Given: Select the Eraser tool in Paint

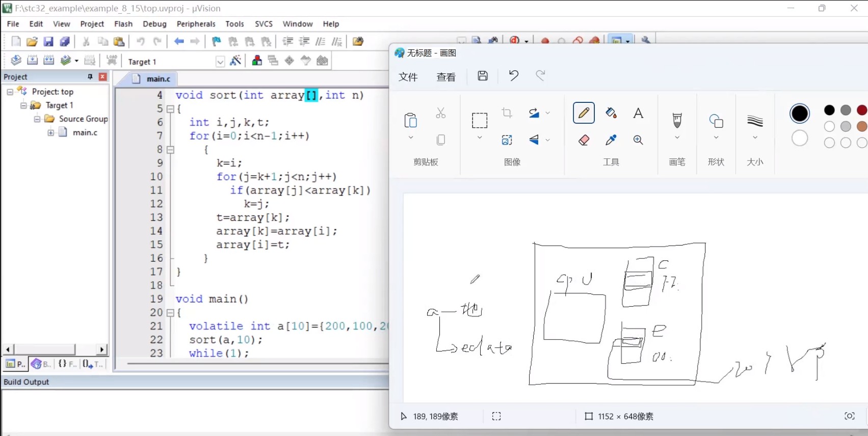Looking at the screenshot, I should (x=584, y=140).
